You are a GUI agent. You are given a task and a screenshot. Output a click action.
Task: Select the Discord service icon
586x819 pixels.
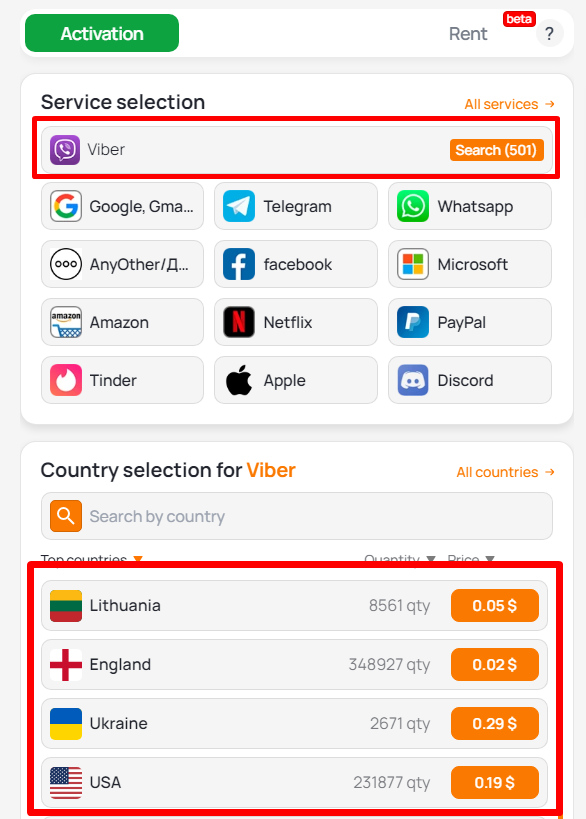[x=413, y=380]
